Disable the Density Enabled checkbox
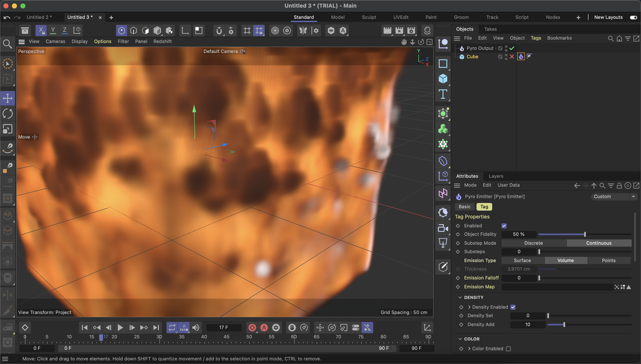Screen dimensions: 641x364 pyautogui.click(x=513, y=306)
